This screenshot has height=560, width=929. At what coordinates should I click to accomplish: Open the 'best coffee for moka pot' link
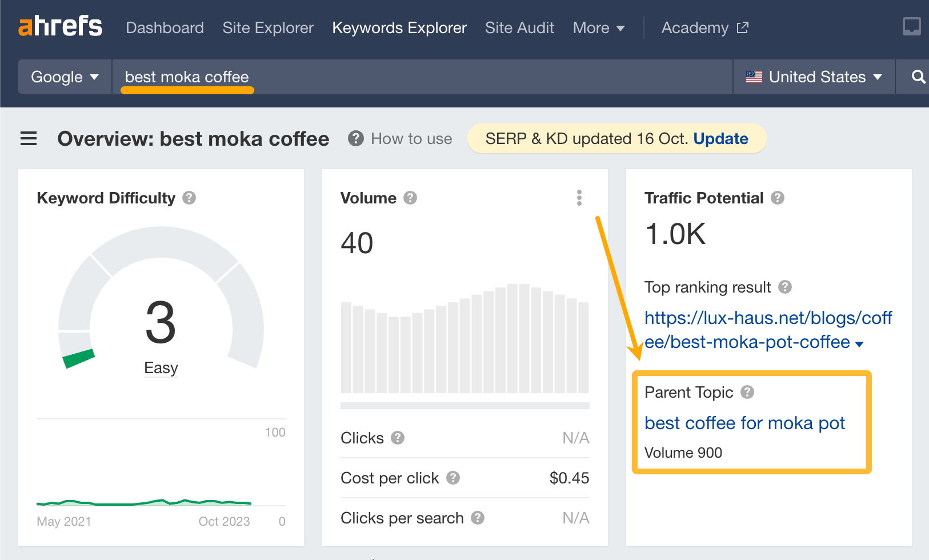744,423
